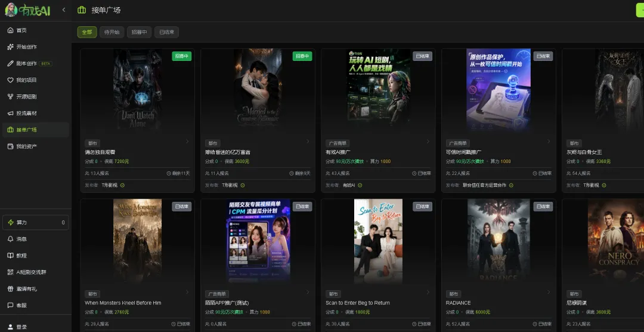
Task: Click the 请勿独自观看 poster thumbnail
Action: [138, 90]
